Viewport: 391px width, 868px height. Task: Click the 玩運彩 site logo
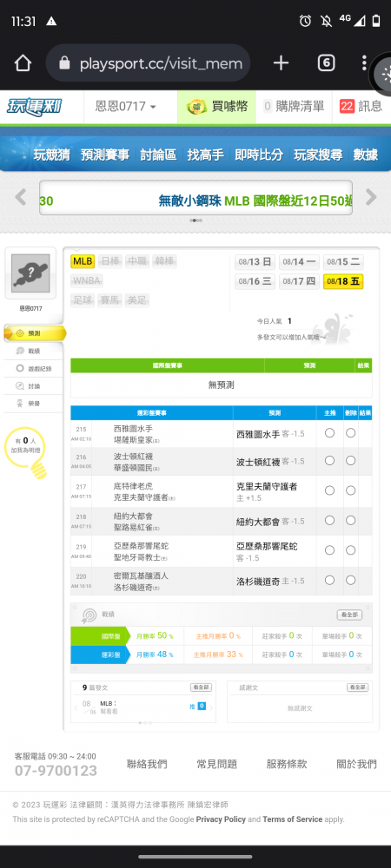pos(35,107)
